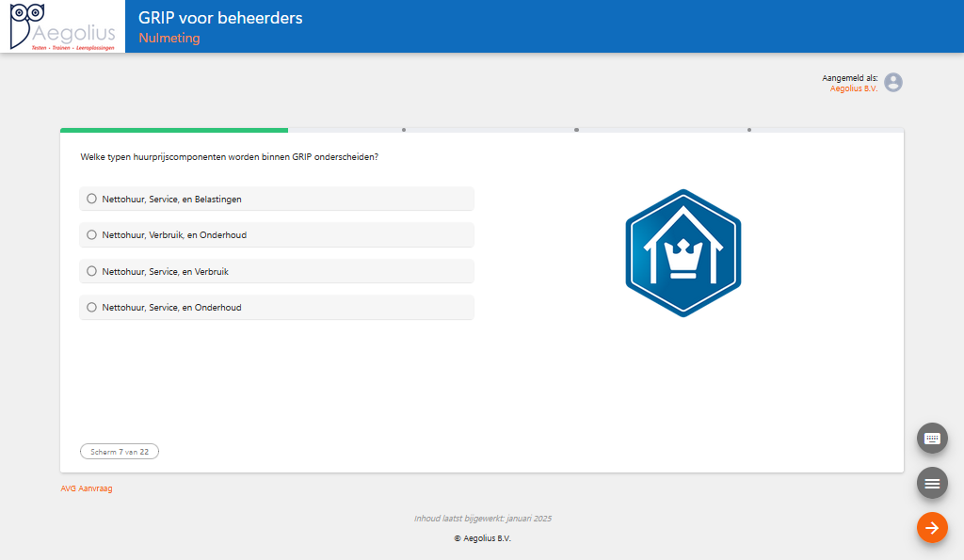Click the green filled progress bar segment
Image resolution: width=964 pixels, height=560 pixels.
(x=174, y=130)
